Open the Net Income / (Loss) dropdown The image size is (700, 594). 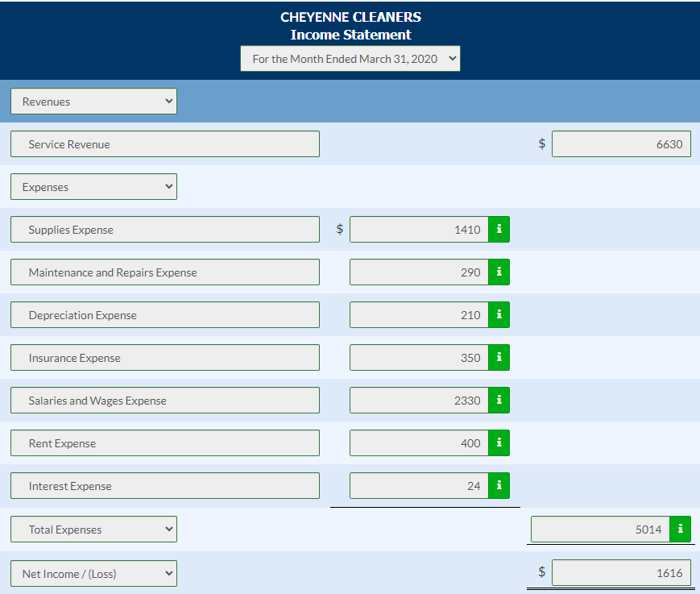coord(93,573)
